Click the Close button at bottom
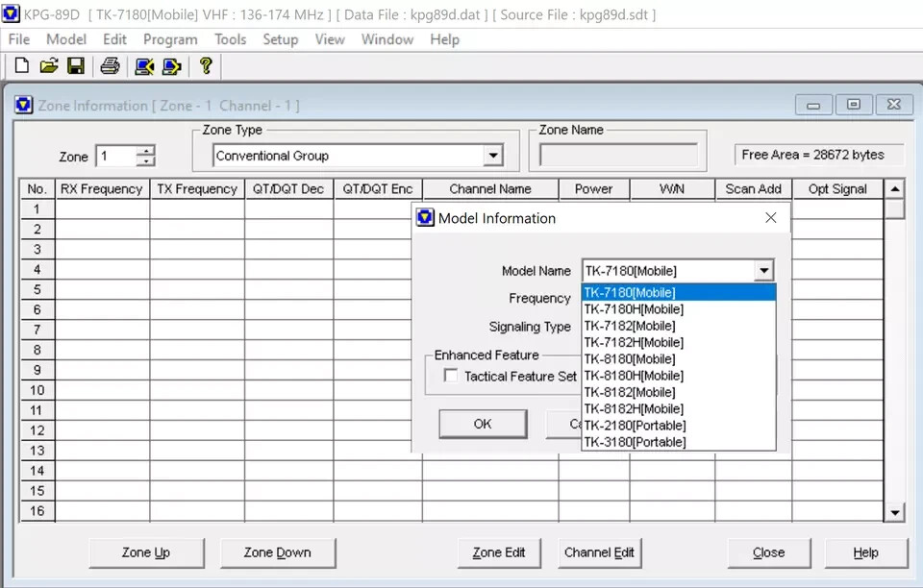Viewport: 923px width, 588px height. coord(769,552)
